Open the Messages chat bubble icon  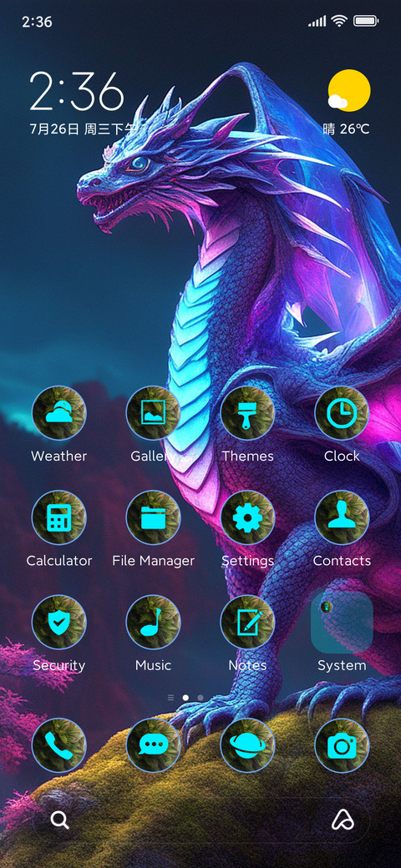tap(153, 745)
